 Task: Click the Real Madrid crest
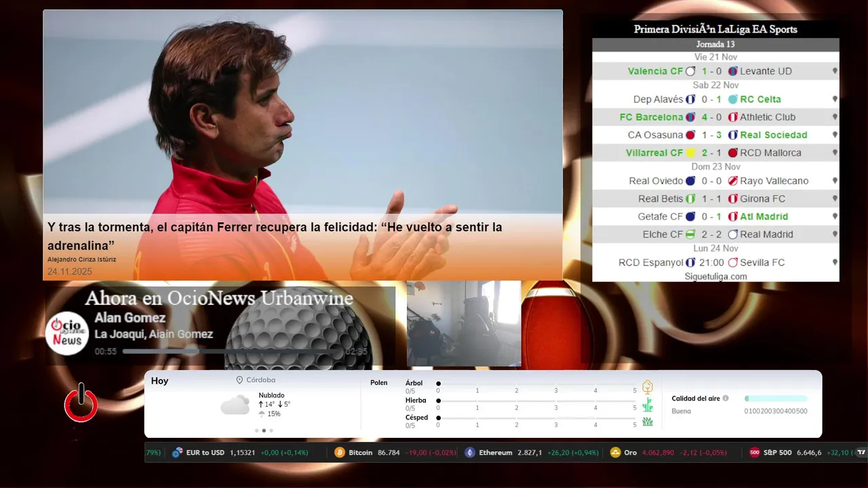[x=732, y=235]
